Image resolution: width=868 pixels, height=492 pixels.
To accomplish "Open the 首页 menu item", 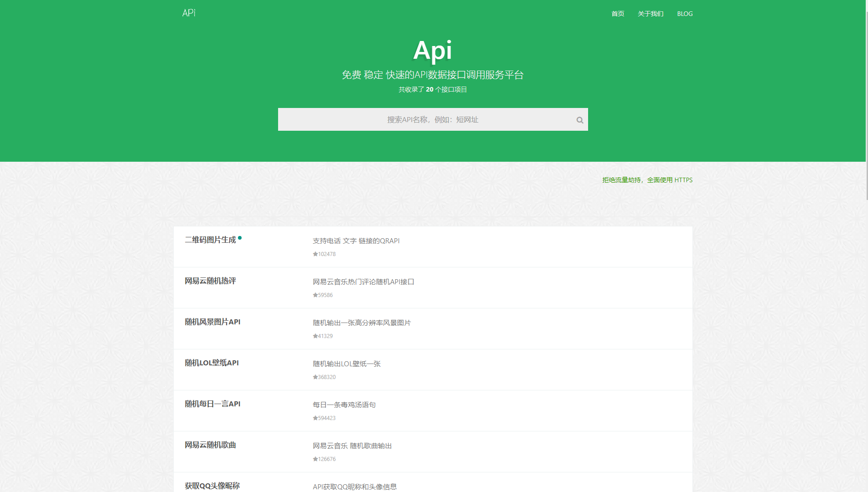I will click(617, 14).
